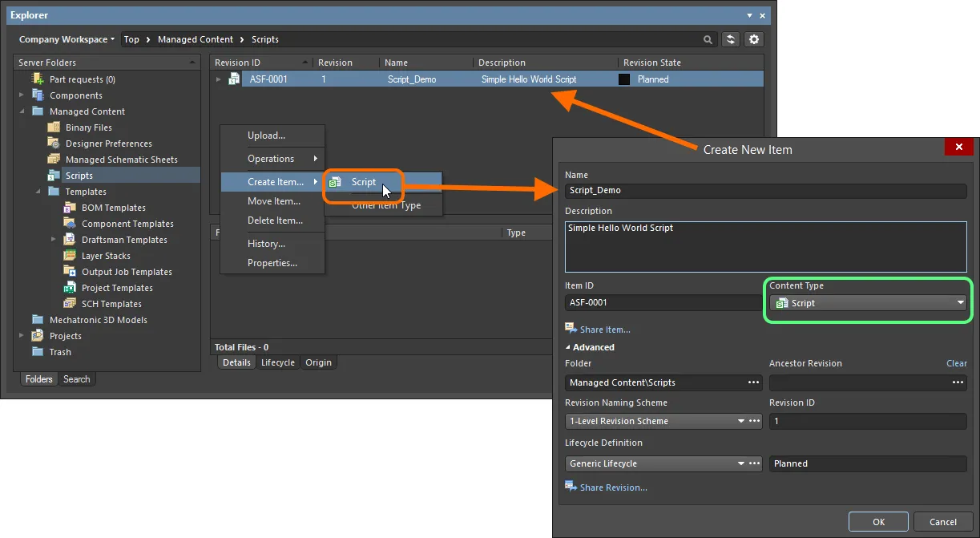Collapse the Advanced section
980x538 pixels.
click(x=568, y=347)
